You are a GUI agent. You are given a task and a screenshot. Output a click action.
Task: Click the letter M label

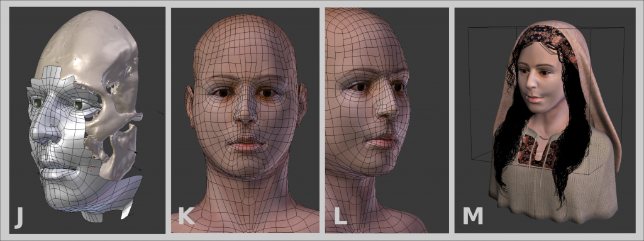(473, 216)
